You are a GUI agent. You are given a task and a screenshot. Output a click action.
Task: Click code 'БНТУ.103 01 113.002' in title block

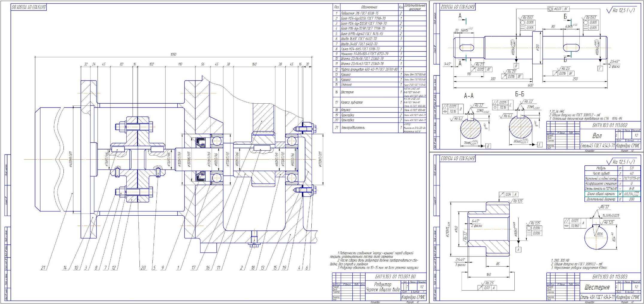[610, 125]
